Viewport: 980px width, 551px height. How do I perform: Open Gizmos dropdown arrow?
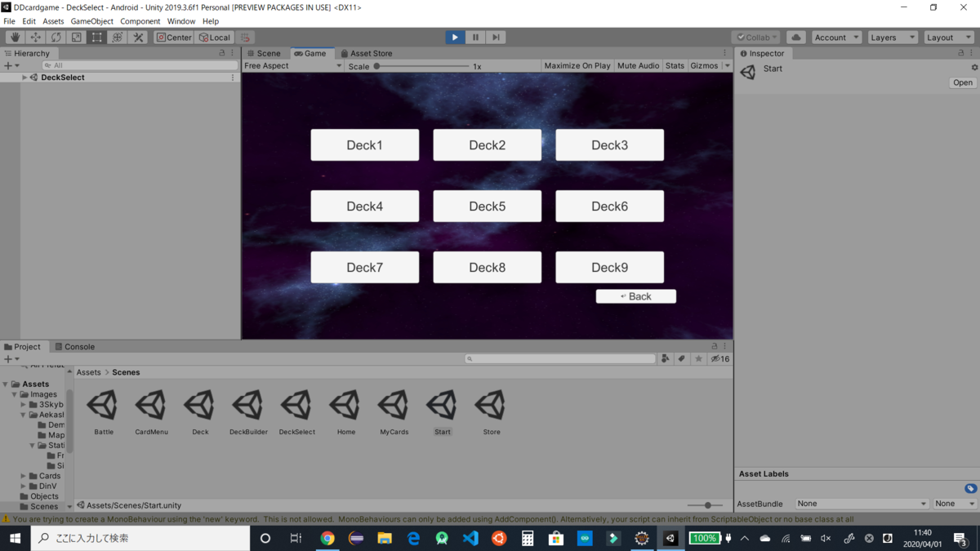[x=727, y=66]
